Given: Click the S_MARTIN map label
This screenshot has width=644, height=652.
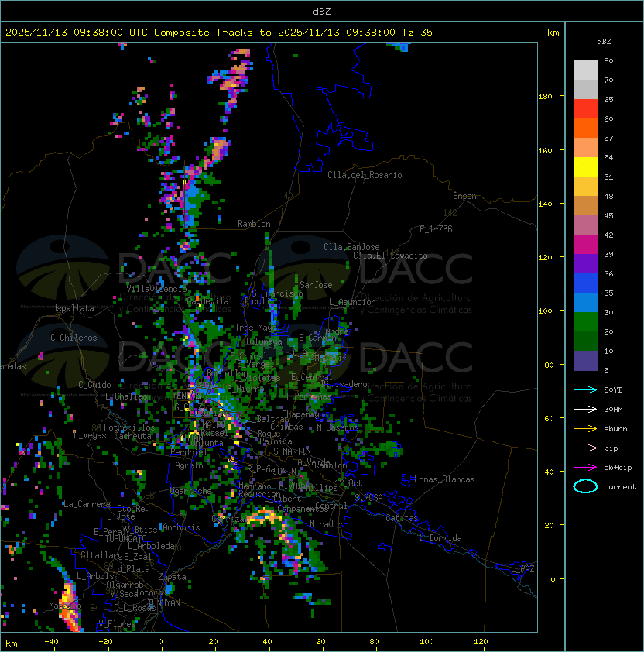Looking at the screenshot, I should click(x=292, y=451).
